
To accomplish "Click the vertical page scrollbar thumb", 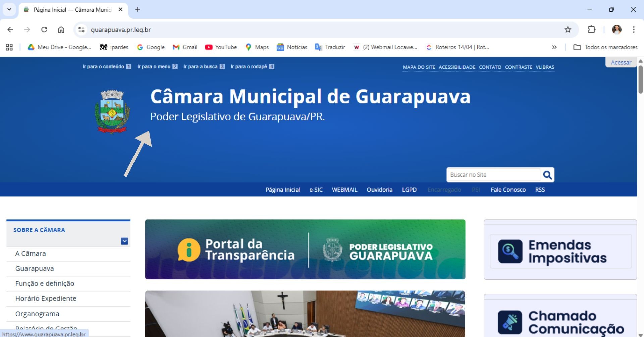I will (640, 80).
